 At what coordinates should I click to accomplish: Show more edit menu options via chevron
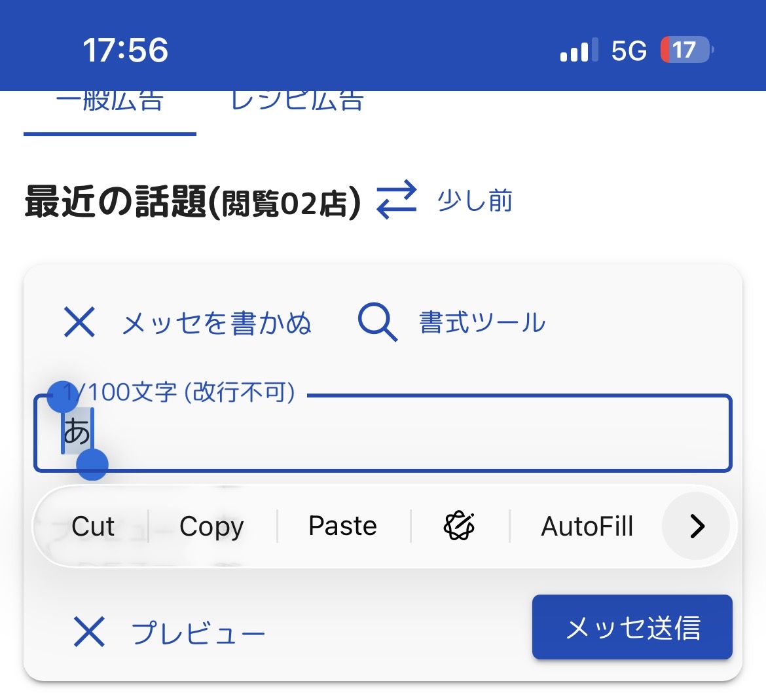696,526
